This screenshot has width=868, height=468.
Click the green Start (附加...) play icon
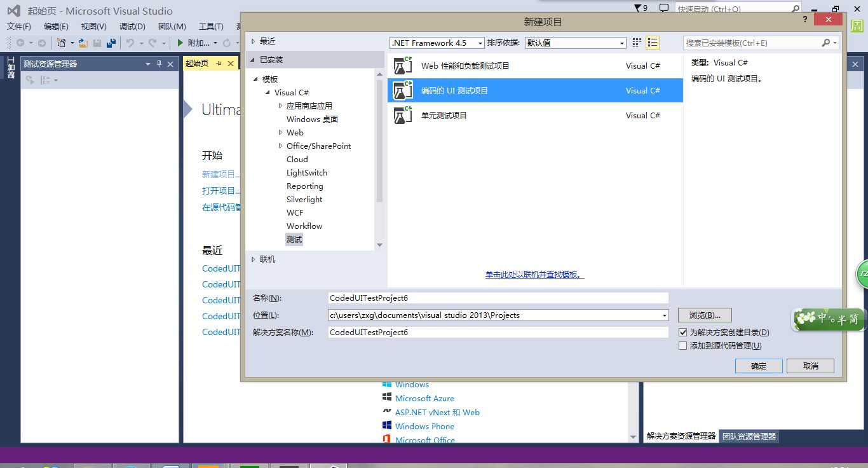[180, 43]
